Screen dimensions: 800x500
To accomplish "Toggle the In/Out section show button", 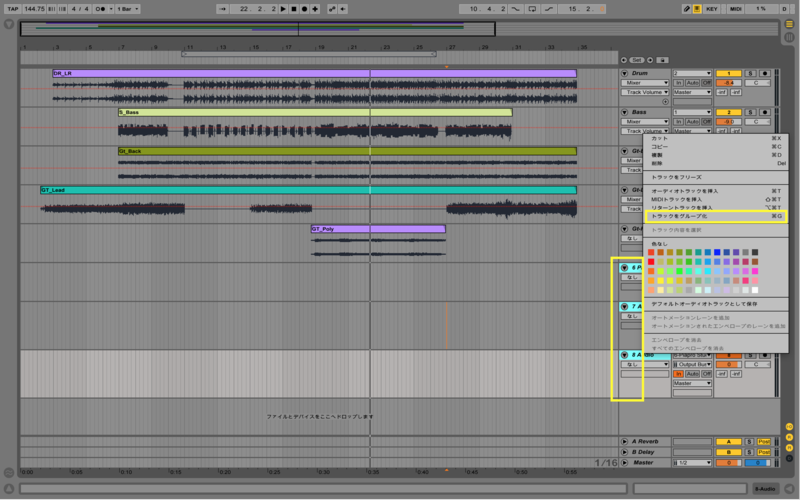I will pos(789,427).
